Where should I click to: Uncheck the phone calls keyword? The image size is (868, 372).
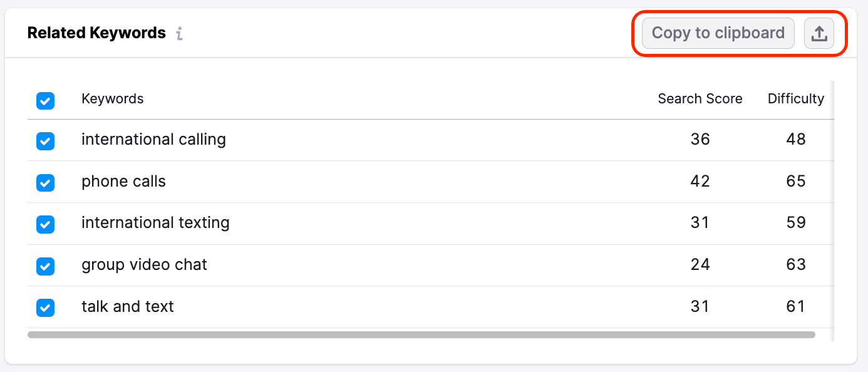click(45, 183)
